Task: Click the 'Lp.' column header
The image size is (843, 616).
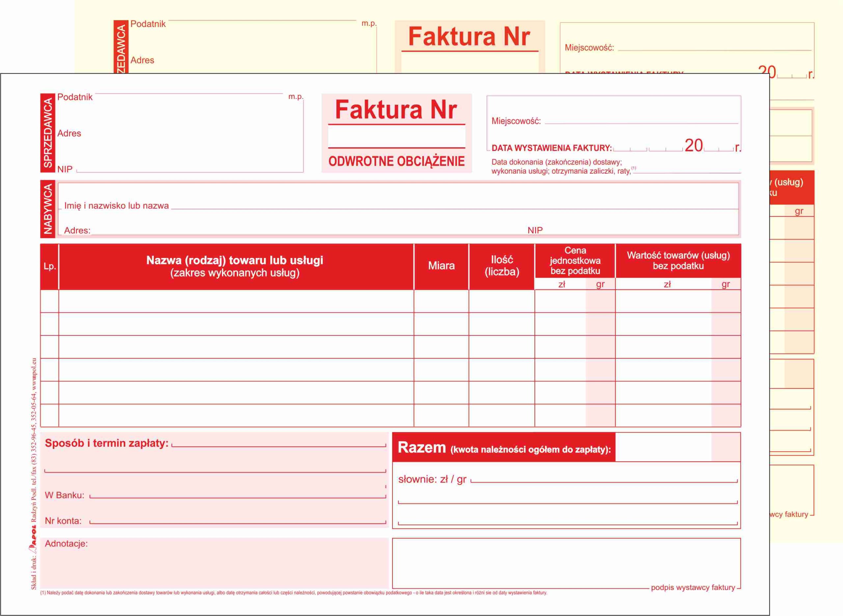Action: [50, 266]
